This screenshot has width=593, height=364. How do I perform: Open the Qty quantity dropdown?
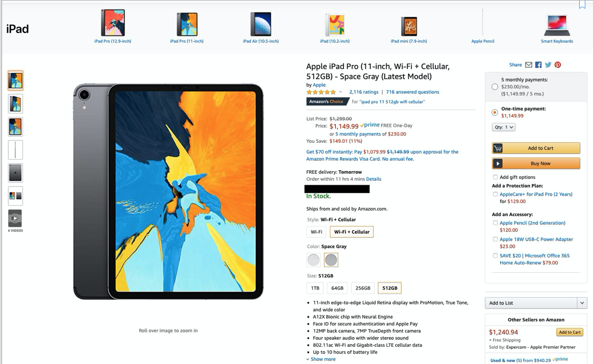(x=504, y=127)
